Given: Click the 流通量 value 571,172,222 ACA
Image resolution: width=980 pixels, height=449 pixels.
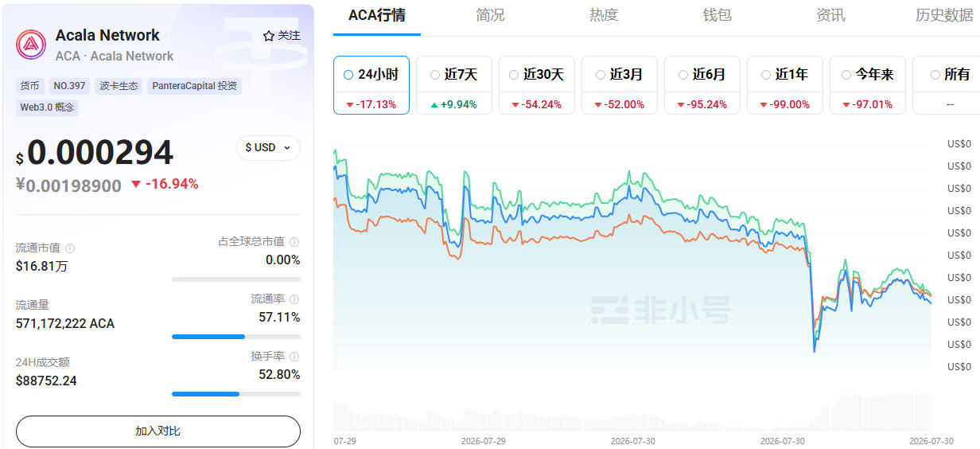Looking at the screenshot, I should click(x=65, y=323).
